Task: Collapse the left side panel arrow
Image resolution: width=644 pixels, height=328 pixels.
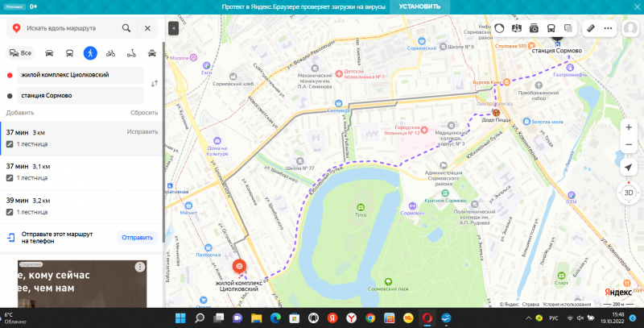Action: pos(173,28)
